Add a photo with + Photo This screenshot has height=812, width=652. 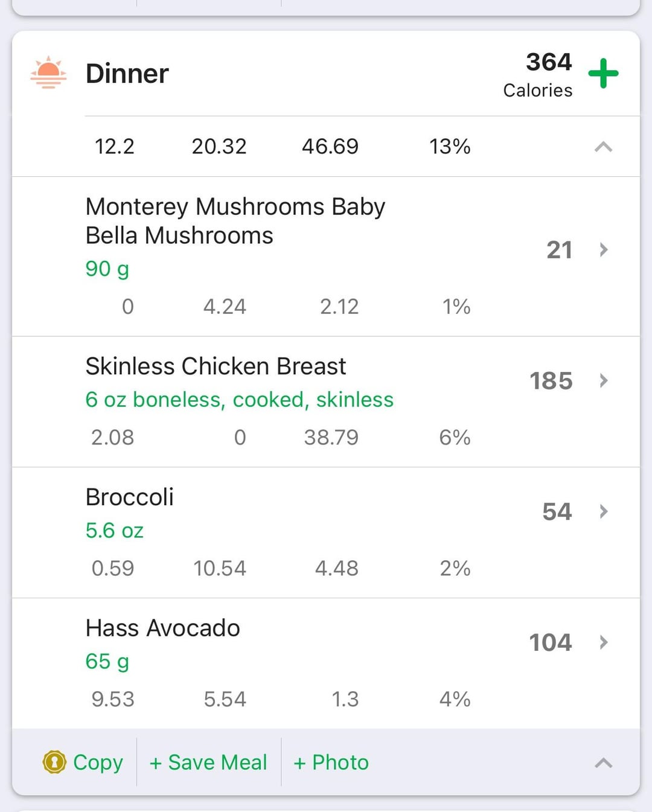(331, 762)
